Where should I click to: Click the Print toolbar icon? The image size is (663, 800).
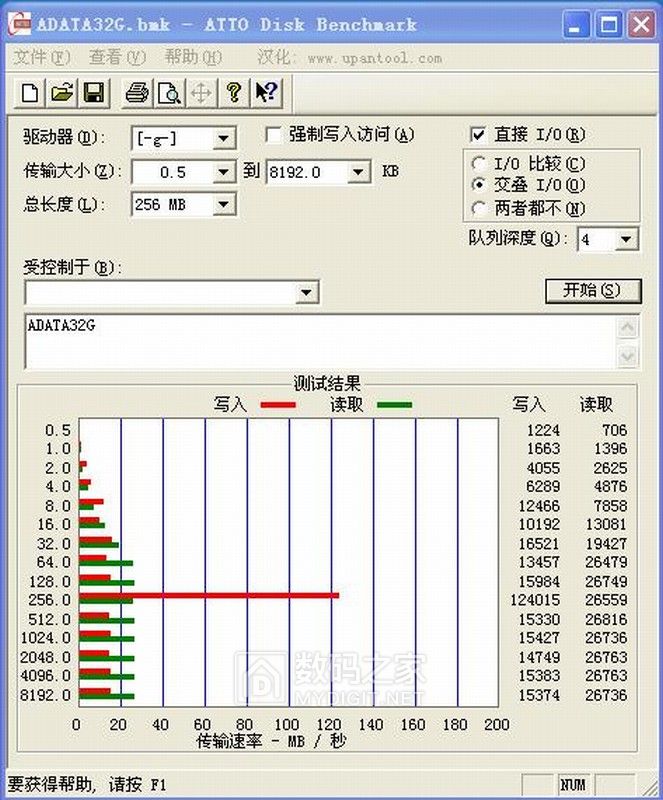tap(137, 93)
